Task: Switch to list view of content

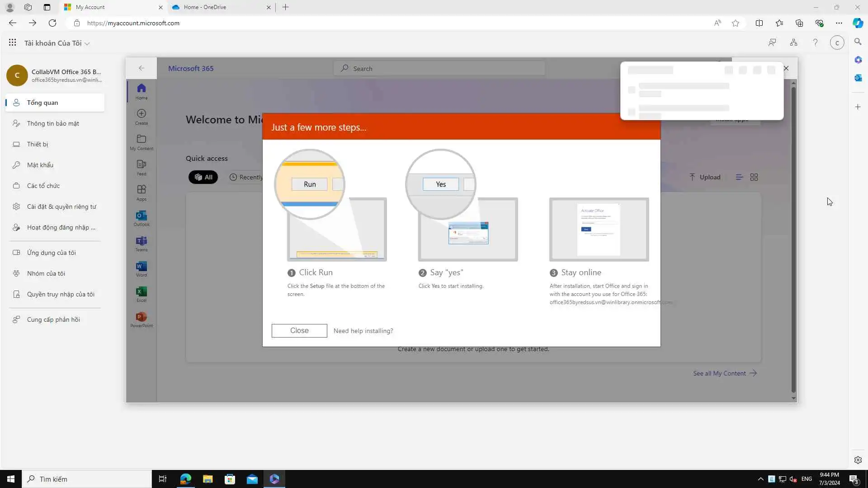Action: click(x=739, y=177)
